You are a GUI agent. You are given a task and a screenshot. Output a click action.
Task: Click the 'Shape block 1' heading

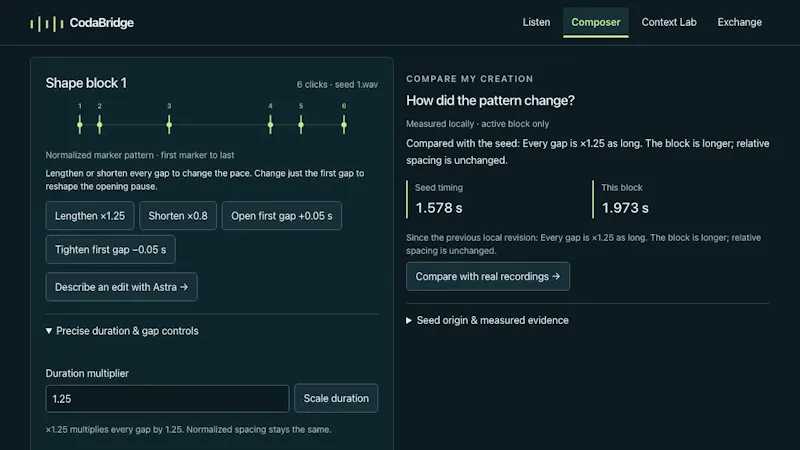click(x=86, y=83)
